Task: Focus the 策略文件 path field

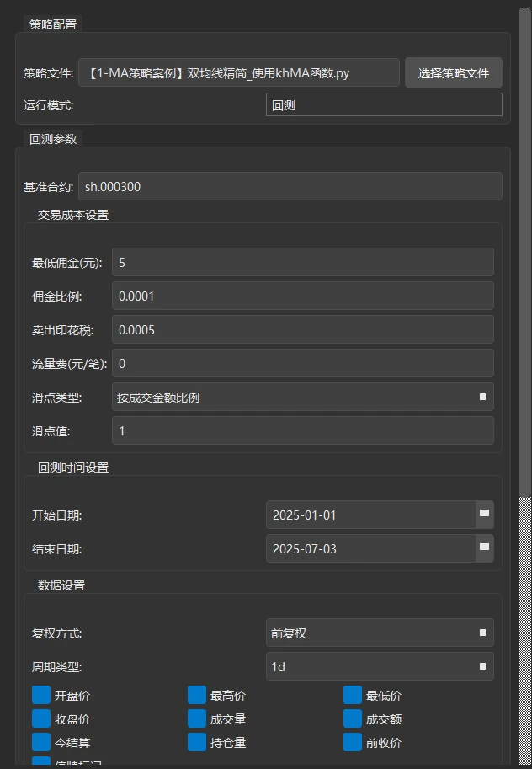Action: 239,72
